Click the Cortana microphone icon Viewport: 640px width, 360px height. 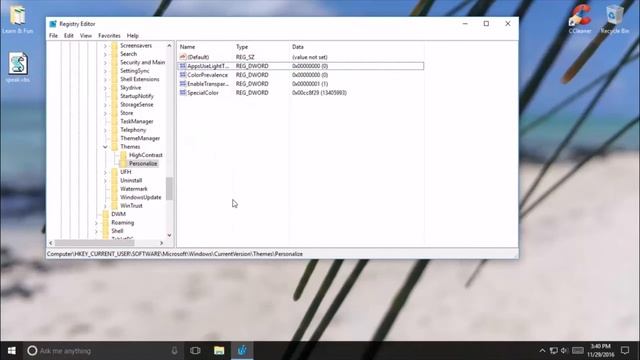coord(174,351)
